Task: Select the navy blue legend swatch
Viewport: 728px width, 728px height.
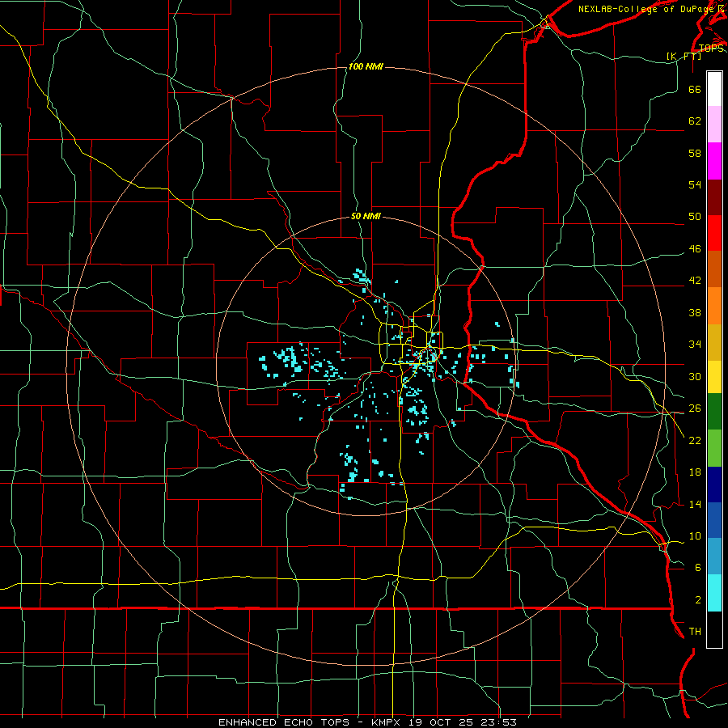Action: (714, 485)
